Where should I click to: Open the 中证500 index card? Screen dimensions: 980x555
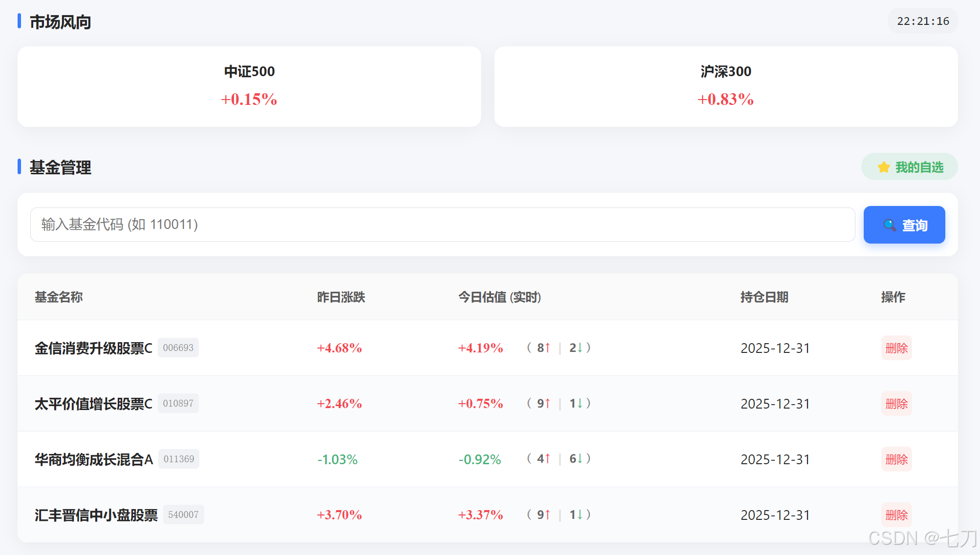(x=249, y=86)
